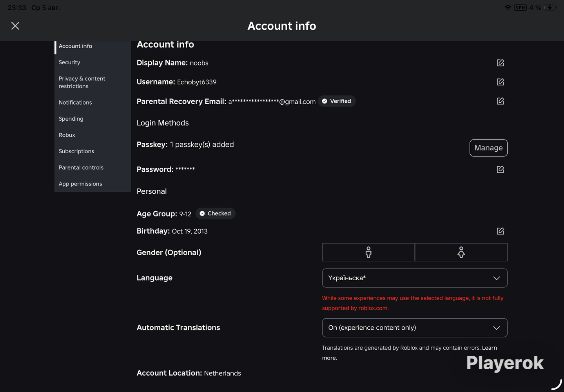Click the Checked age group badge
The height and width of the screenshot is (392, 564).
215,214
